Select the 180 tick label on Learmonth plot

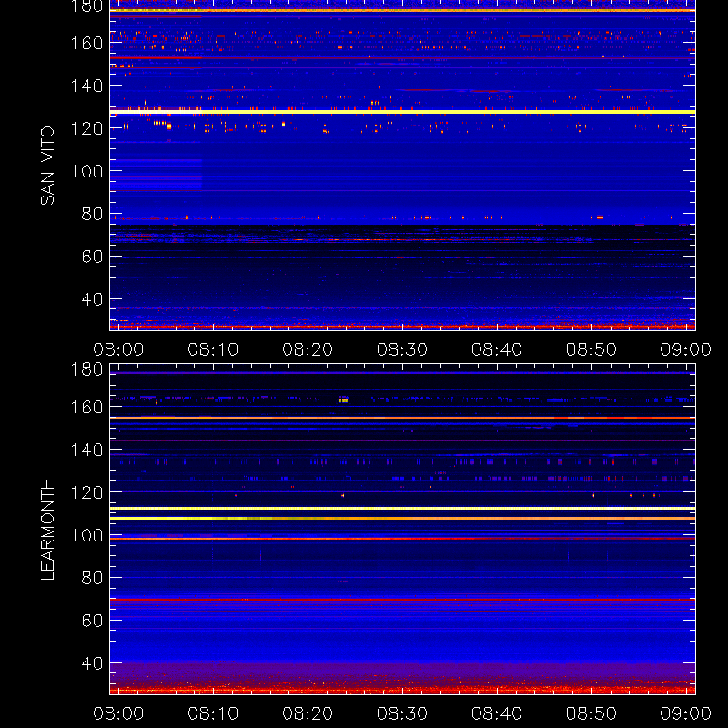(x=86, y=369)
